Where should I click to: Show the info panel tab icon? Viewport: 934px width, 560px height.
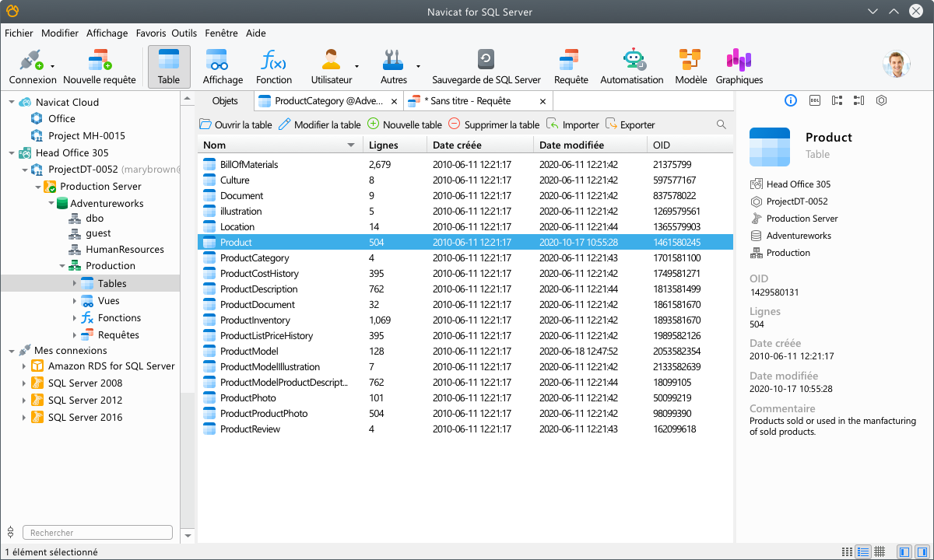click(791, 100)
